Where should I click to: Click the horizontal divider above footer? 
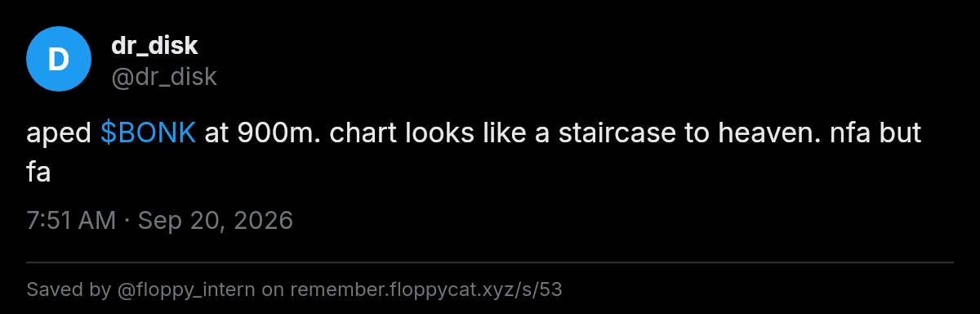(490, 262)
